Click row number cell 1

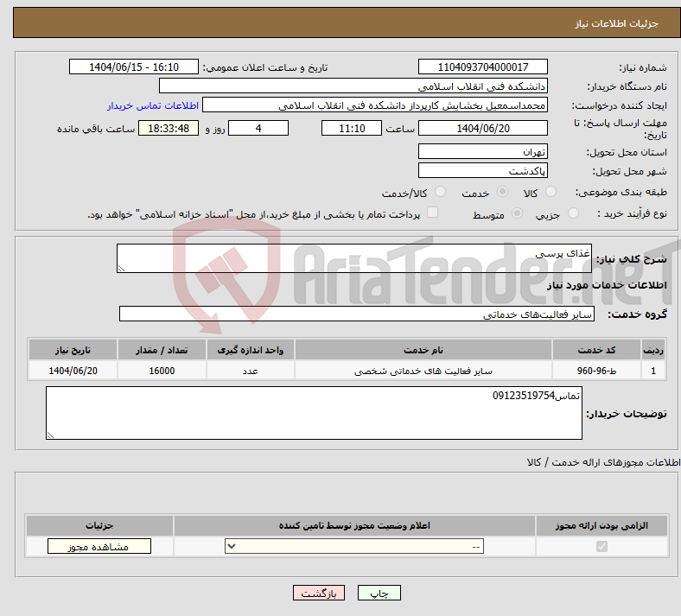pyautogui.click(x=653, y=371)
